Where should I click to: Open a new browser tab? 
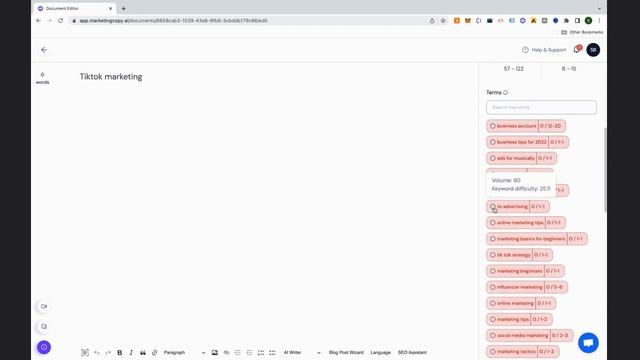click(x=123, y=9)
